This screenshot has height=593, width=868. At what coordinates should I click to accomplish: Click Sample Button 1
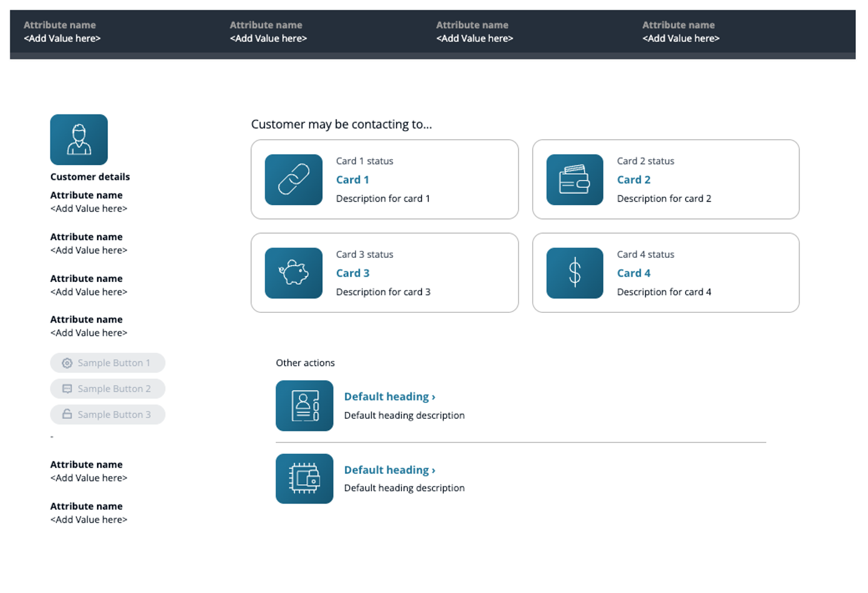[x=108, y=362]
